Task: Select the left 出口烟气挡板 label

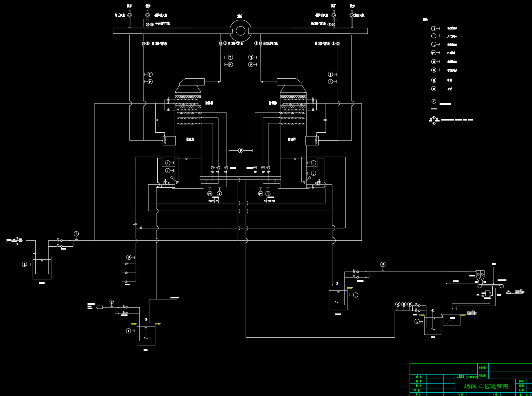Action: (235, 44)
